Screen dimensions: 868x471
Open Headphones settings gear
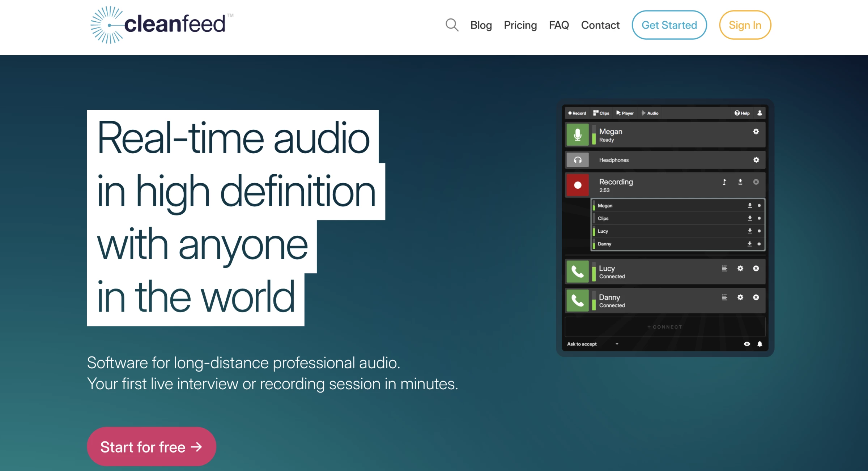pyautogui.click(x=756, y=160)
